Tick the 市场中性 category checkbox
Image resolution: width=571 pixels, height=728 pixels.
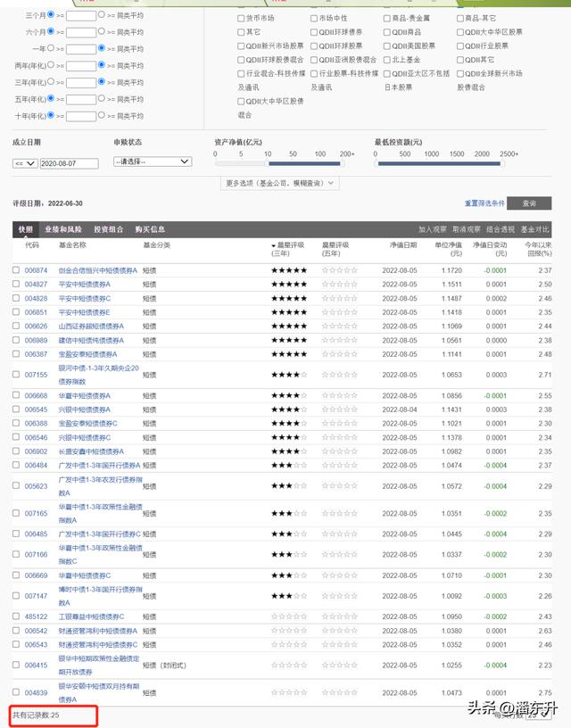pyautogui.click(x=314, y=19)
